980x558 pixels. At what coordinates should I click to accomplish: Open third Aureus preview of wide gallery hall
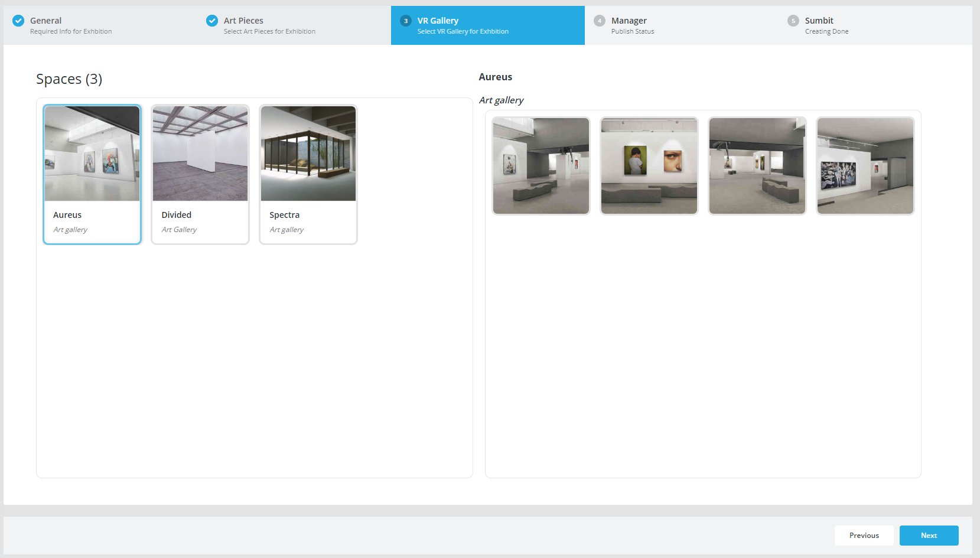[x=757, y=166]
